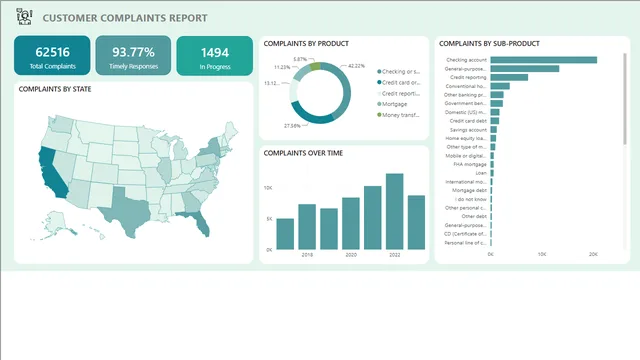The width and height of the screenshot is (640, 360).
Task: Click the Complaints Over Time heading
Action: point(303,153)
